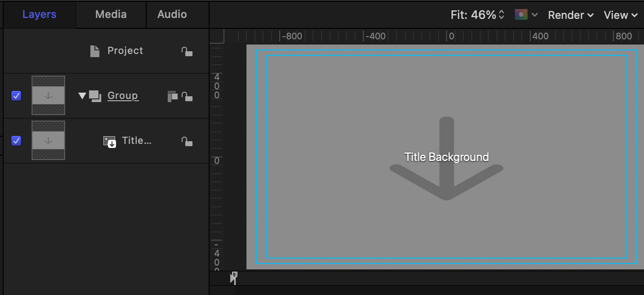
Task: Open the Fit 46% zoom dropdown
Action: [477, 15]
